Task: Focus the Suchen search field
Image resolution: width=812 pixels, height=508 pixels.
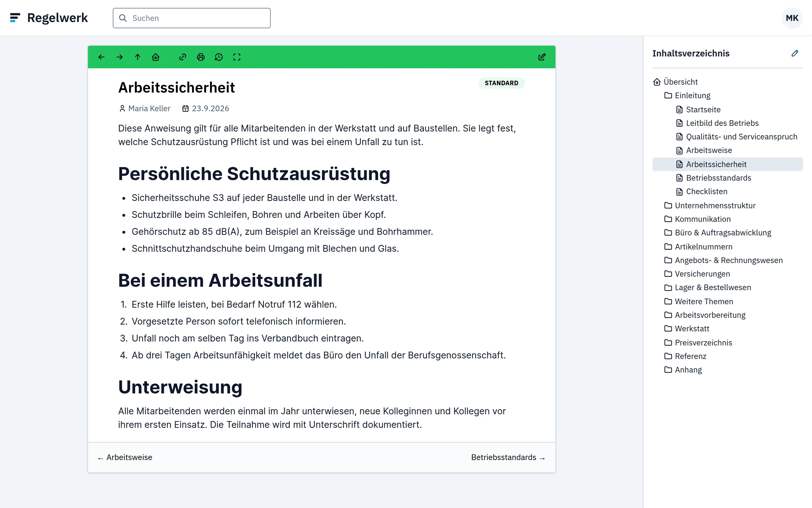Action: click(x=192, y=18)
